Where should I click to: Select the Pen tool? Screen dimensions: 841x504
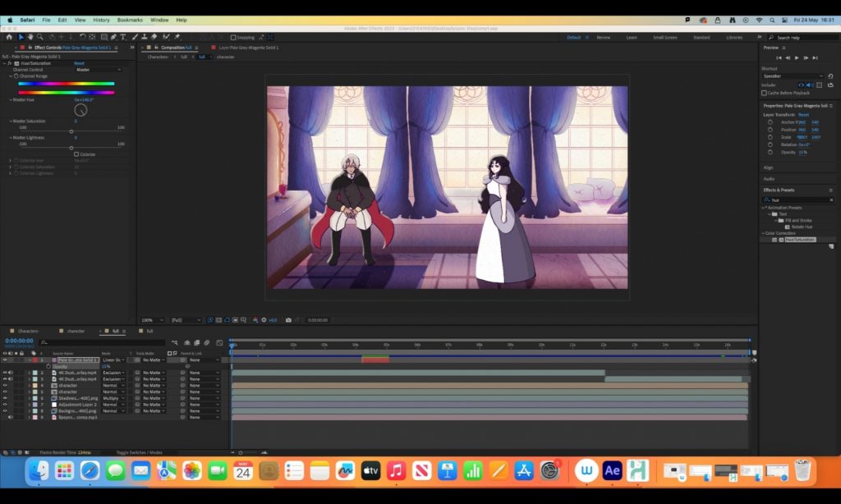pyautogui.click(x=113, y=37)
